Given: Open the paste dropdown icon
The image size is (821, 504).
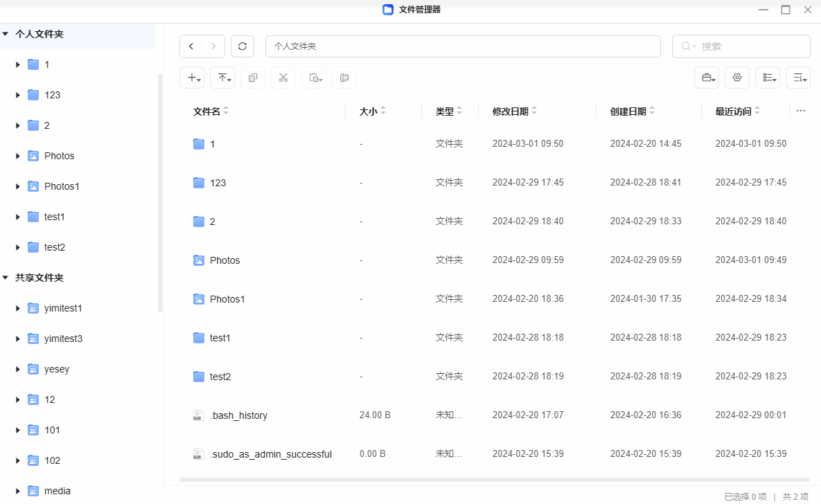Looking at the screenshot, I should (314, 78).
